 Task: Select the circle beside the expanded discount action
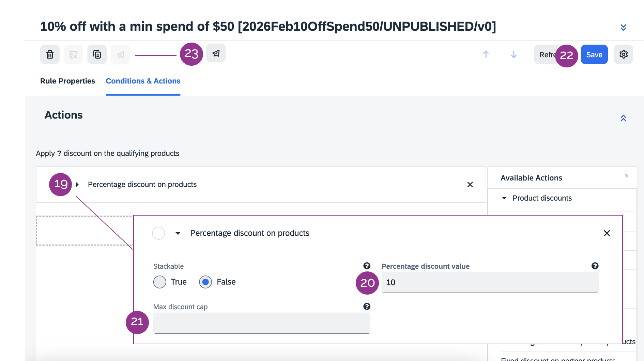click(x=158, y=233)
